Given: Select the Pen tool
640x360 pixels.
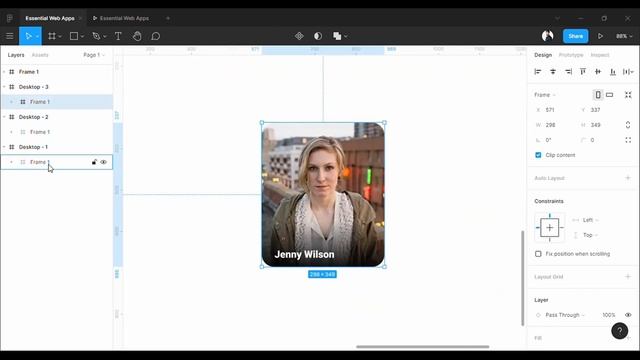Looking at the screenshot, I should pyautogui.click(x=96, y=36).
